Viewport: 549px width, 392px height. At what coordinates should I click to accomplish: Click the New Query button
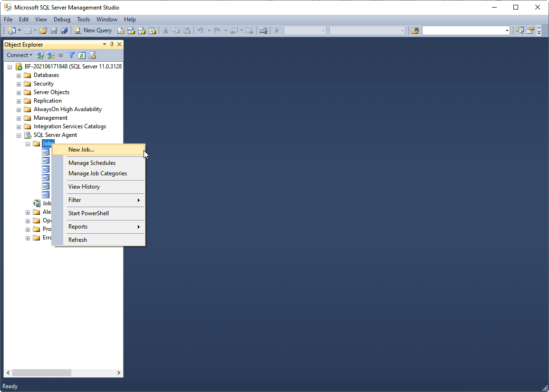pos(93,30)
